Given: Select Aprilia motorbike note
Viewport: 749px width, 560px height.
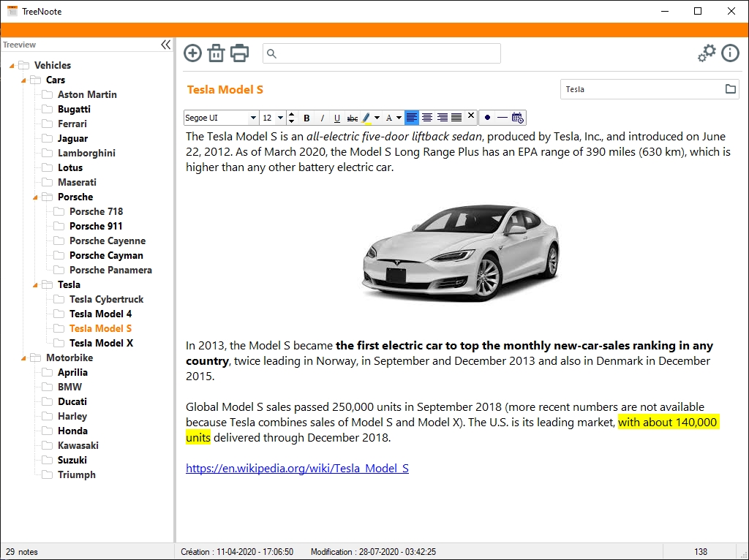Looking at the screenshot, I should pyautogui.click(x=72, y=372).
